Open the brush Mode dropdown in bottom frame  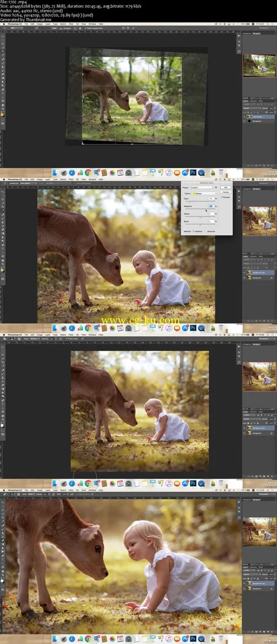tap(31, 494)
